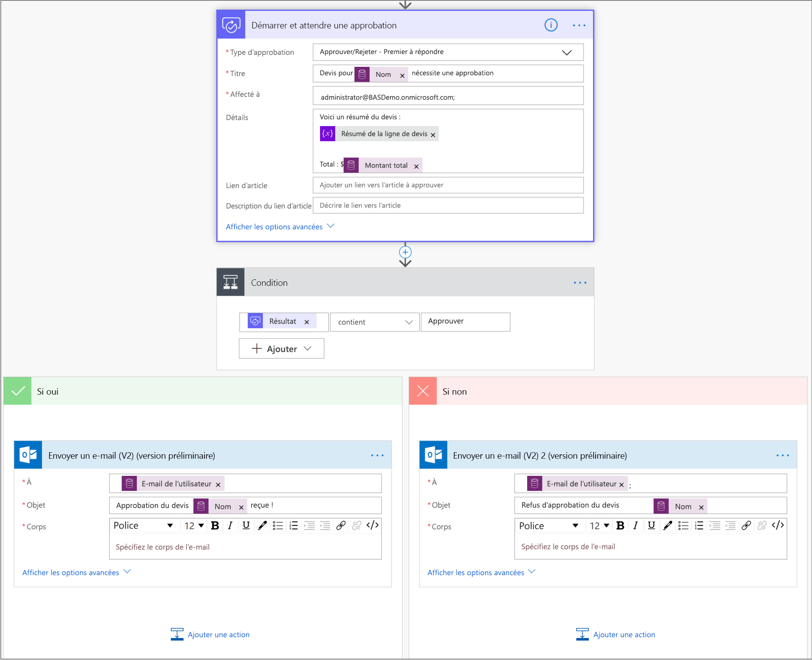Remove Nom token in Si non Objet

(701, 508)
